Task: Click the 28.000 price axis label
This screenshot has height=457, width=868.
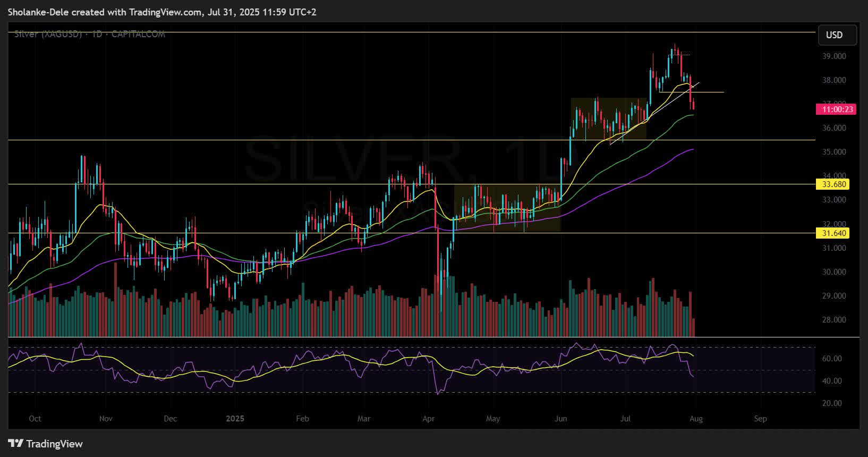Action: coord(834,320)
